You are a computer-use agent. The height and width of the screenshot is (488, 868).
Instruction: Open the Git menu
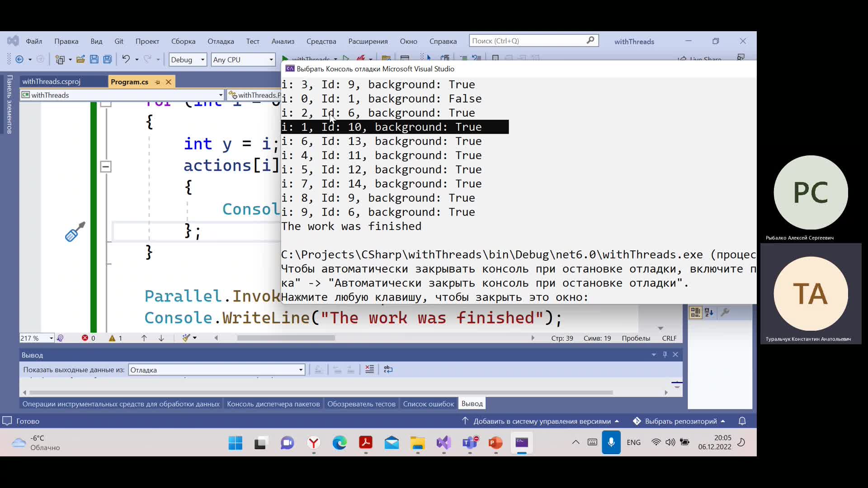(119, 41)
